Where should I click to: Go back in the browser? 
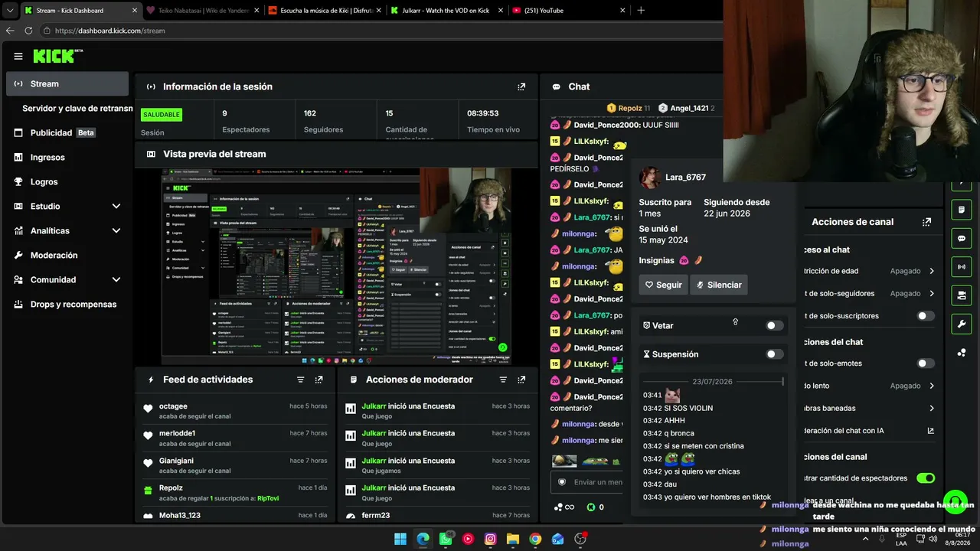10,31
